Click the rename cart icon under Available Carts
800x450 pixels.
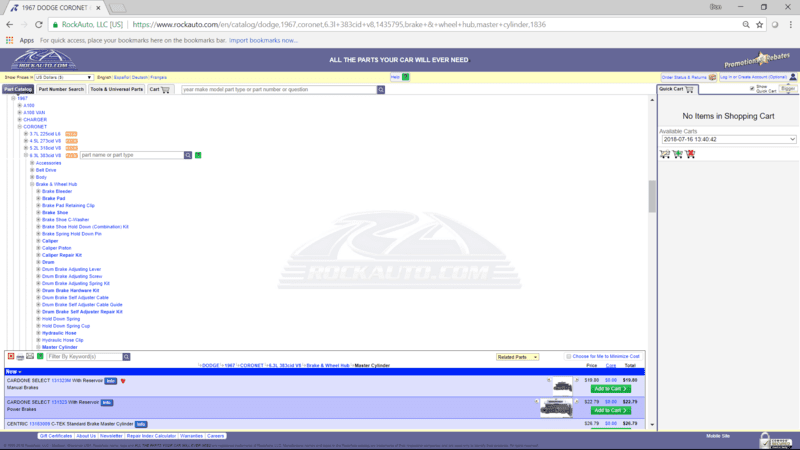point(665,154)
